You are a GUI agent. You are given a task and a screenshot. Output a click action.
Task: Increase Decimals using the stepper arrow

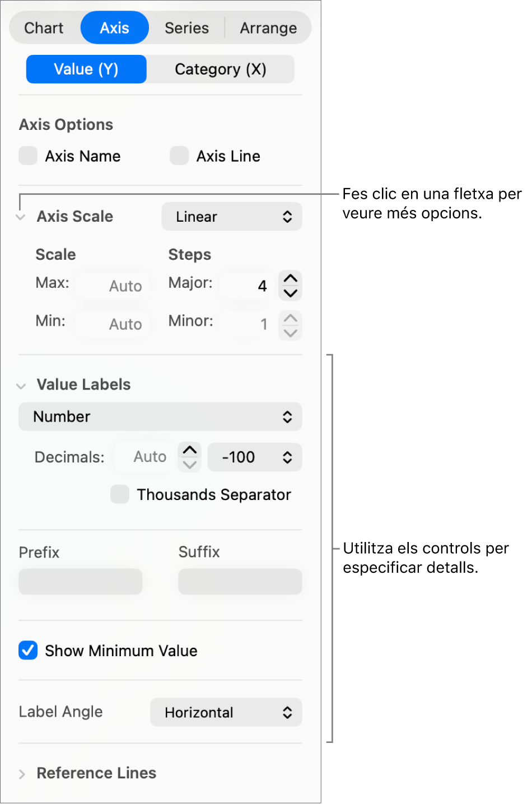189,450
